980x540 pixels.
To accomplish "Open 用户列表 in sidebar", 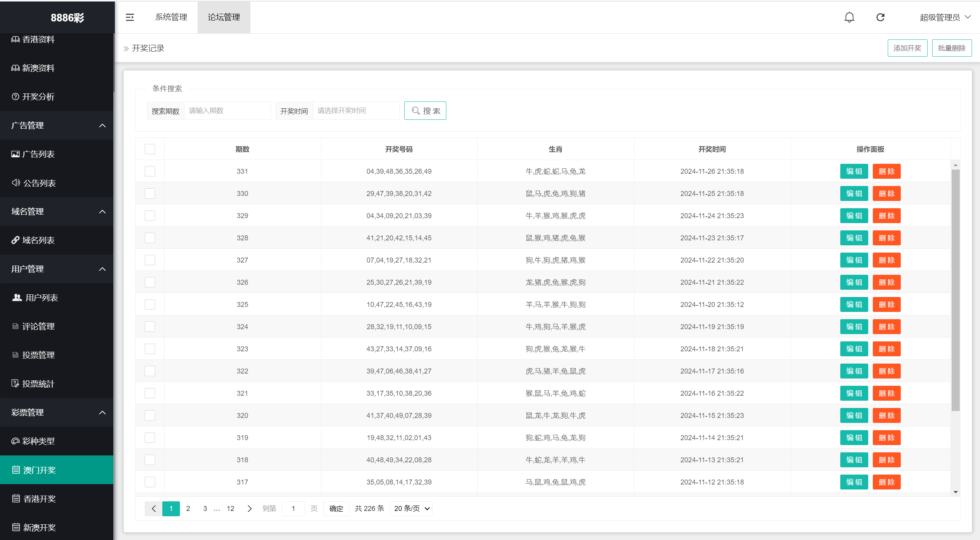I will coord(41,298).
